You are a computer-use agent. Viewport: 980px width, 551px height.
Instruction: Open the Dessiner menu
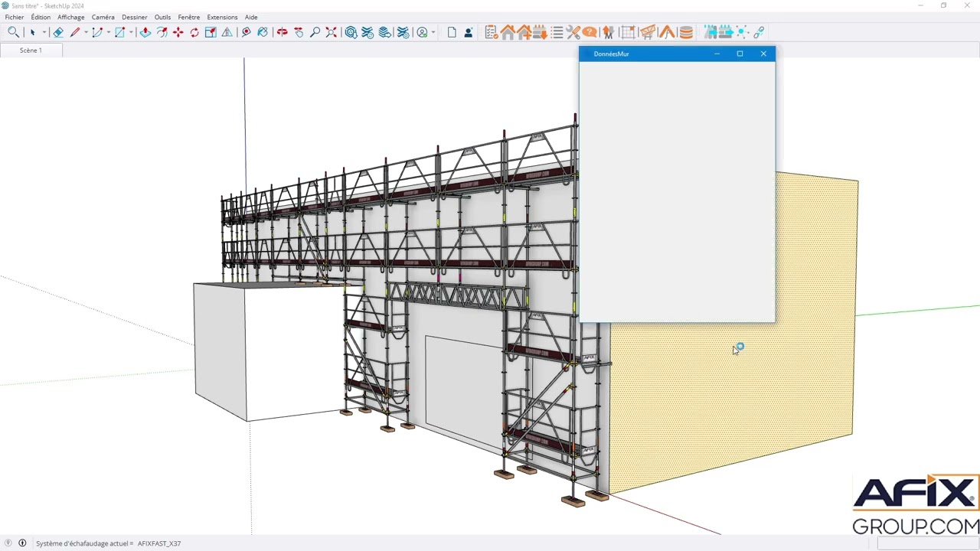[x=135, y=17]
